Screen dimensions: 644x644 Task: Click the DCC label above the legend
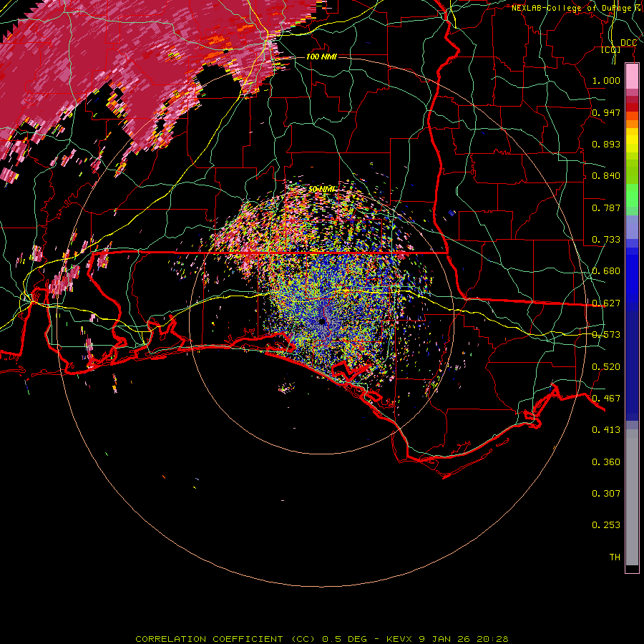[x=628, y=43]
